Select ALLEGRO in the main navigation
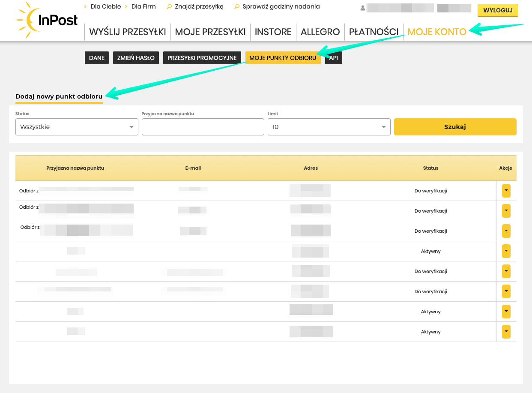Viewport: 532px width, 393px height. click(x=320, y=32)
